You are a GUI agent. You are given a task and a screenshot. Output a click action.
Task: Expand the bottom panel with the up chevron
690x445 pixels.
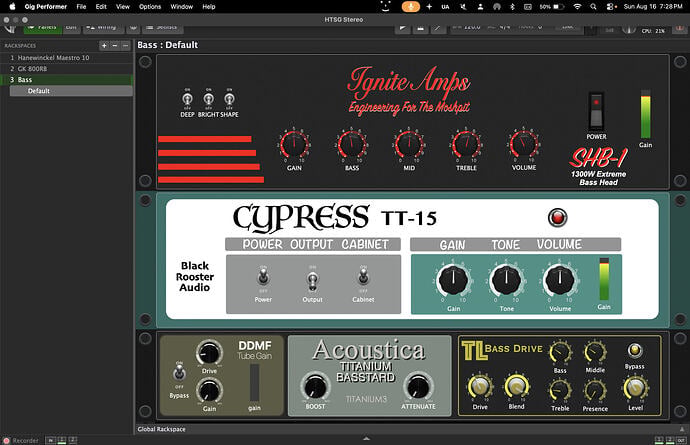point(366,439)
